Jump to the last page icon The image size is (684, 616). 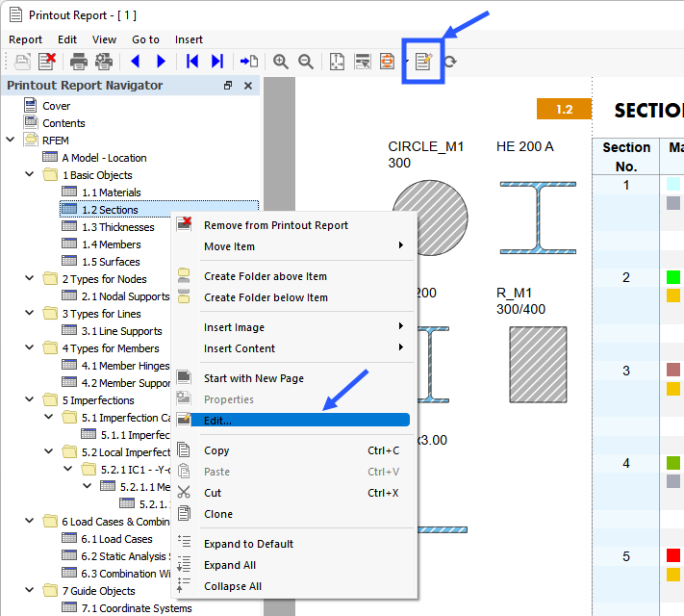click(x=217, y=62)
